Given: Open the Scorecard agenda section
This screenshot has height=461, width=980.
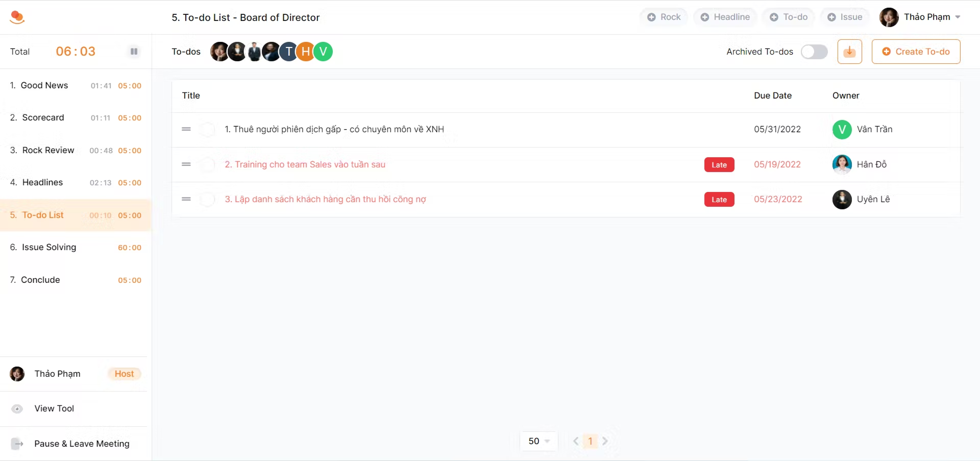Looking at the screenshot, I should 43,117.
